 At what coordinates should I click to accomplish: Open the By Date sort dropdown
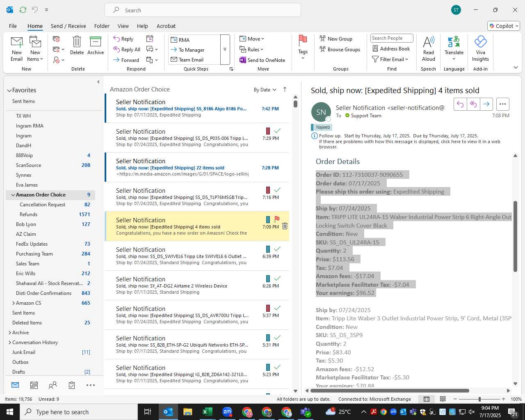click(x=265, y=90)
